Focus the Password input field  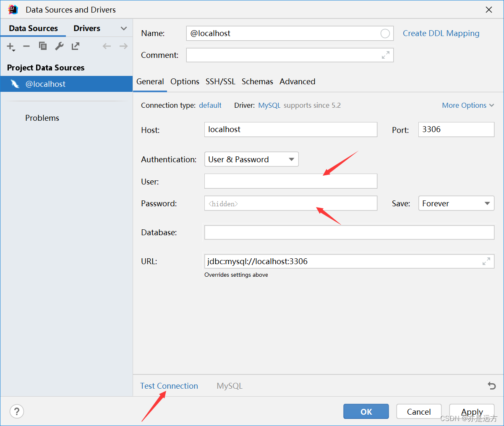point(291,203)
